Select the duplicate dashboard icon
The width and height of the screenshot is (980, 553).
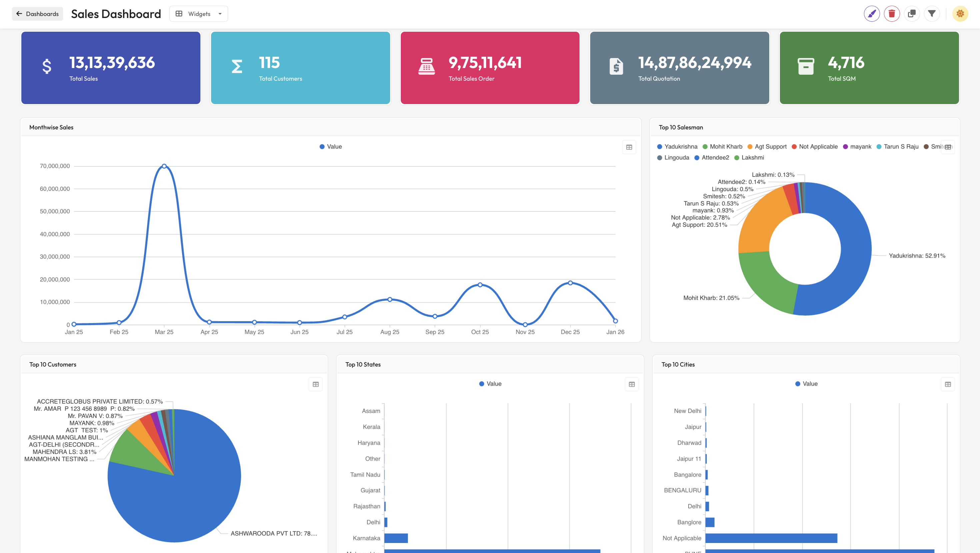click(x=912, y=13)
